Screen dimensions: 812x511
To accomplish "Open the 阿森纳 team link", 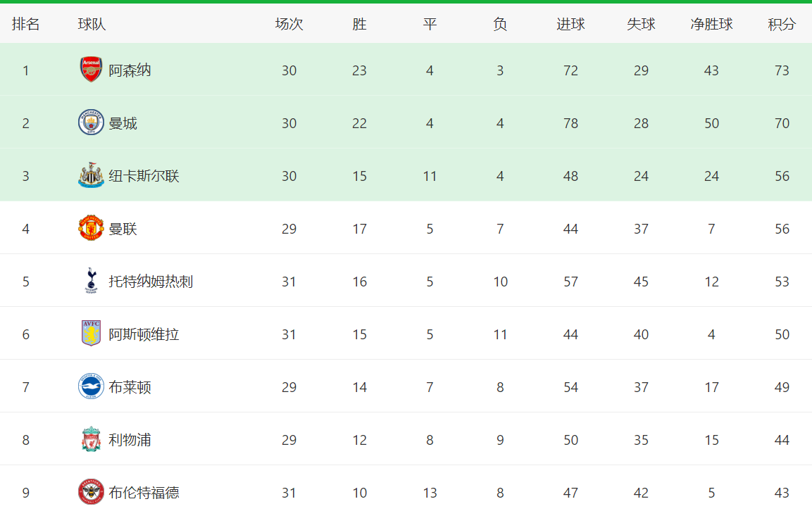I will (130, 70).
